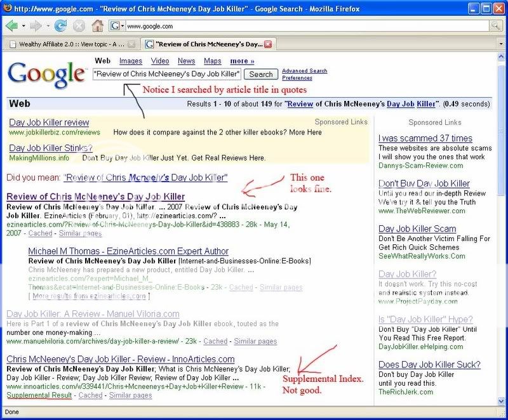This screenshot has height=420, width=508.
Task: Open Cached link for the ezinearticles May 14 result
Action: 40,233
